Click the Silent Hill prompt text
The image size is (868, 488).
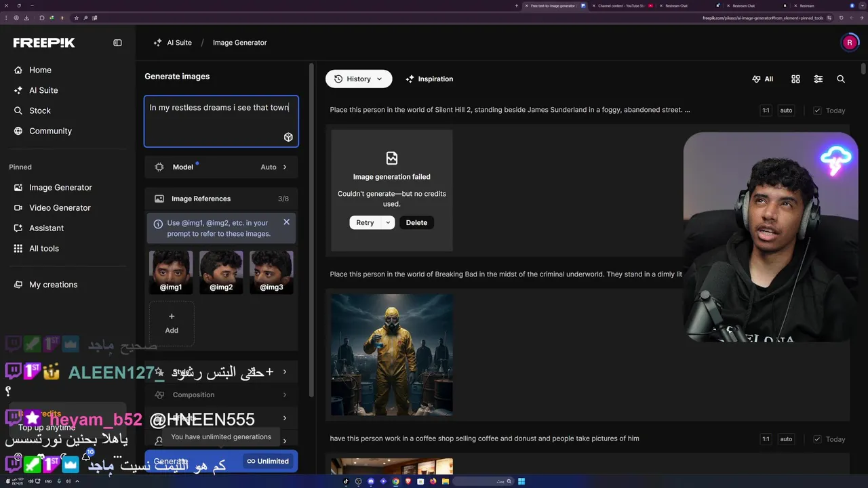pyautogui.click(x=510, y=110)
